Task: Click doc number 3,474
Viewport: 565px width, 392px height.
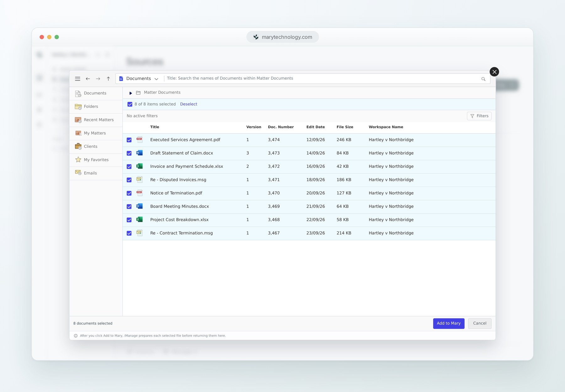Action: coord(274,140)
